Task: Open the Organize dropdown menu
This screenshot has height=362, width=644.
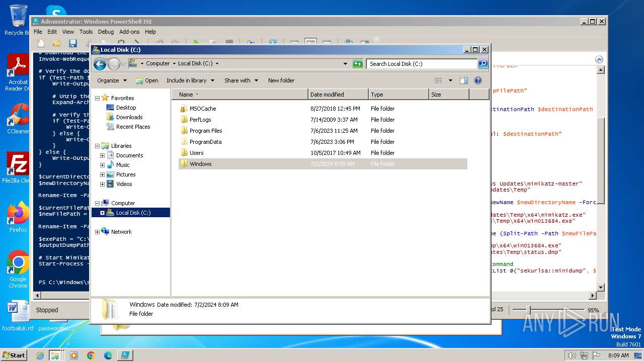Action: point(112,80)
